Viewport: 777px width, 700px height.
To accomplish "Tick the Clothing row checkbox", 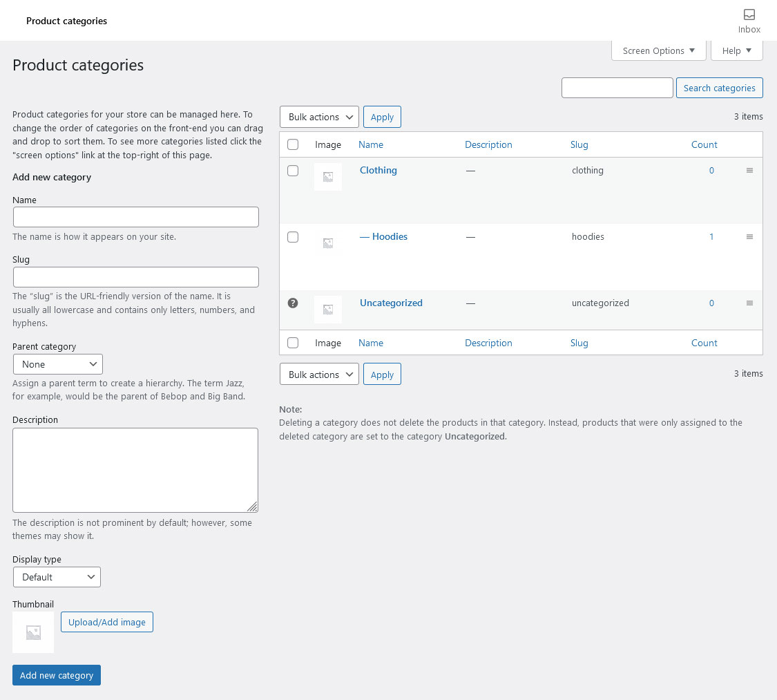I will (293, 171).
